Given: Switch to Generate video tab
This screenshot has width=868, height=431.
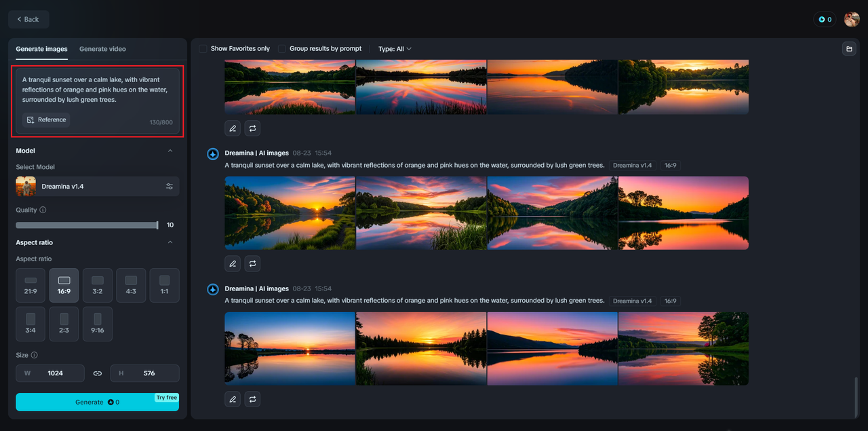Looking at the screenshot, I should tap(102, 49).
